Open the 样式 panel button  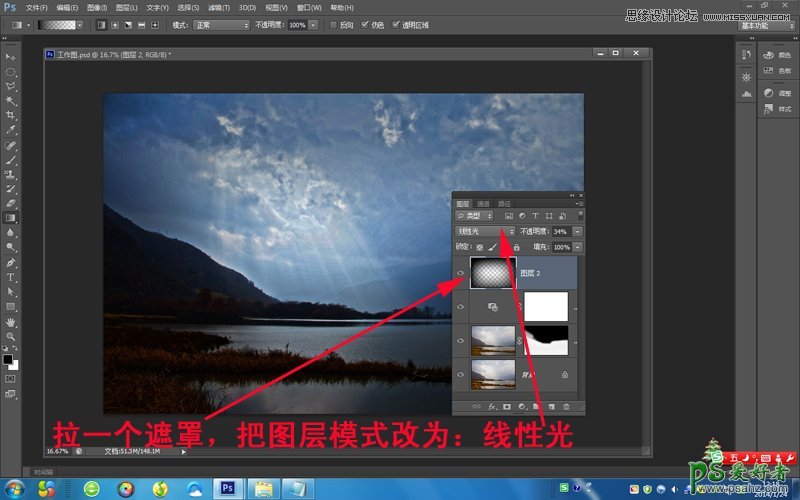point(773,112)
